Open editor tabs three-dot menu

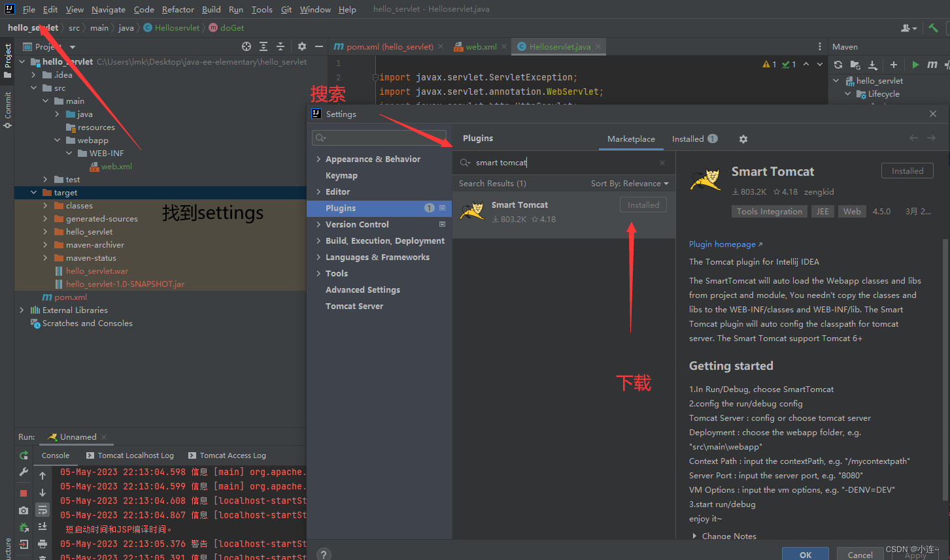coord(820,46)
